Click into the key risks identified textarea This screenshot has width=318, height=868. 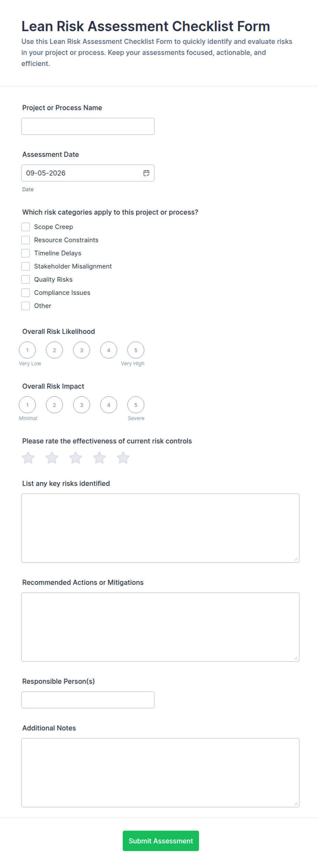(160, 528)
